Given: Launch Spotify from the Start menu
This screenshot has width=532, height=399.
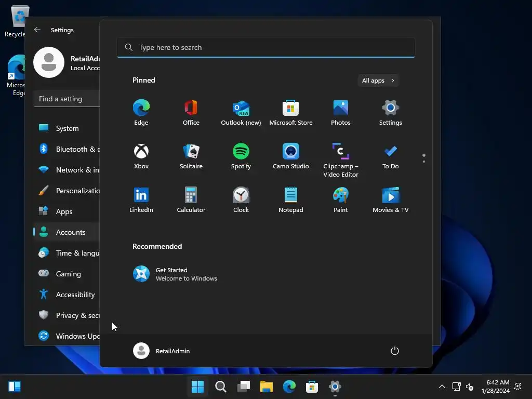Looking at the screenshot, I should coord(241,156).
